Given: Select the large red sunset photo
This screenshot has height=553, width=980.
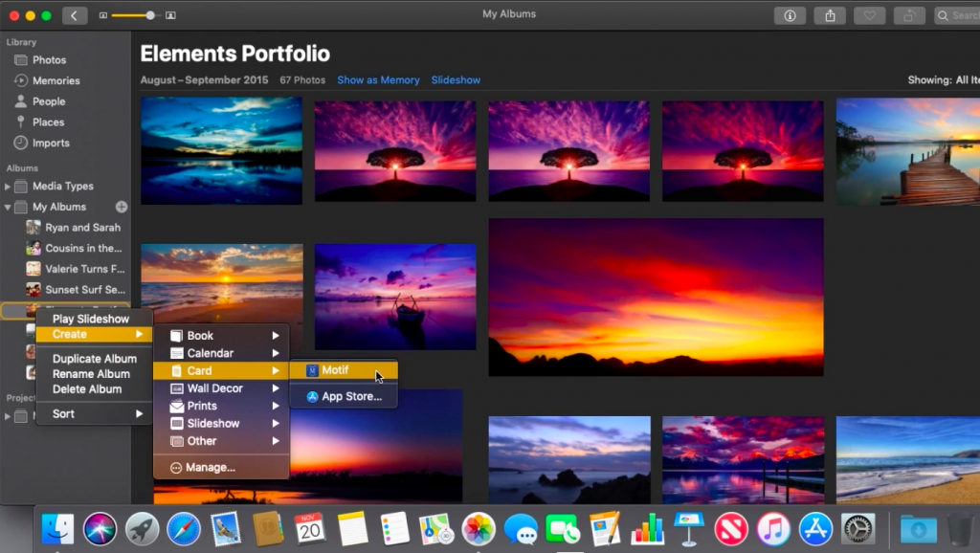Looking at the screenshot, I should click(x=656, y=297).
